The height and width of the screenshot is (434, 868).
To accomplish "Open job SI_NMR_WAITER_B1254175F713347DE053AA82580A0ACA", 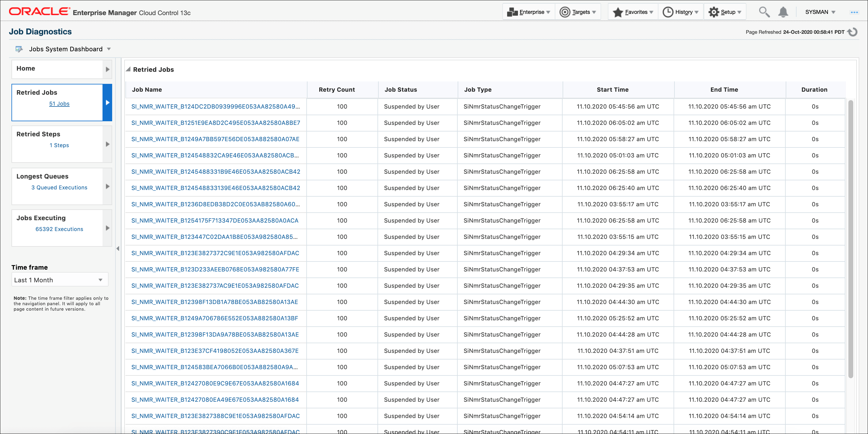I will [215, 221].
